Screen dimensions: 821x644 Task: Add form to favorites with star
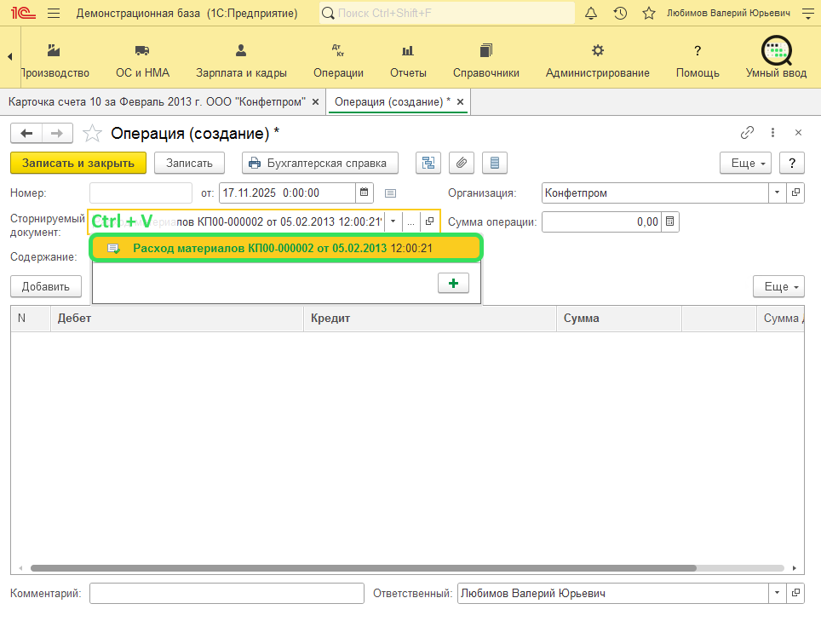point(92,134)
